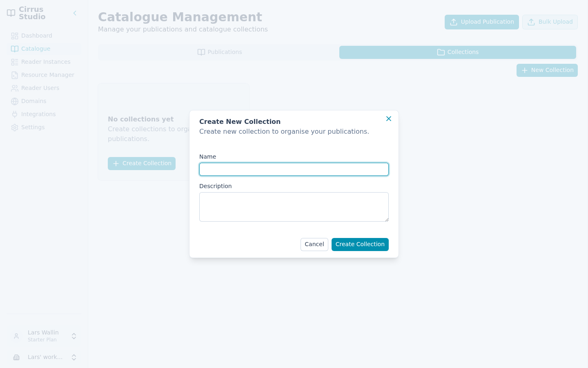Click the Integrations plug icon

(x=15, y=114)
